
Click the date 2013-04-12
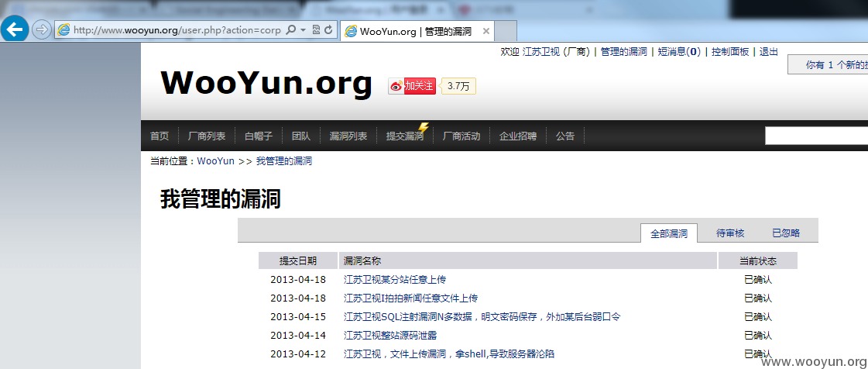pyautogui.click(x=298, y=353)
